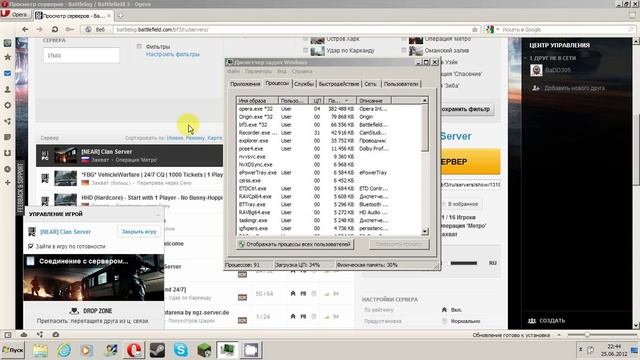The width and height of the screenshot is (640, 360).
Task: Open the Minecraft block taskbar icon
Action: click(204, 350)
